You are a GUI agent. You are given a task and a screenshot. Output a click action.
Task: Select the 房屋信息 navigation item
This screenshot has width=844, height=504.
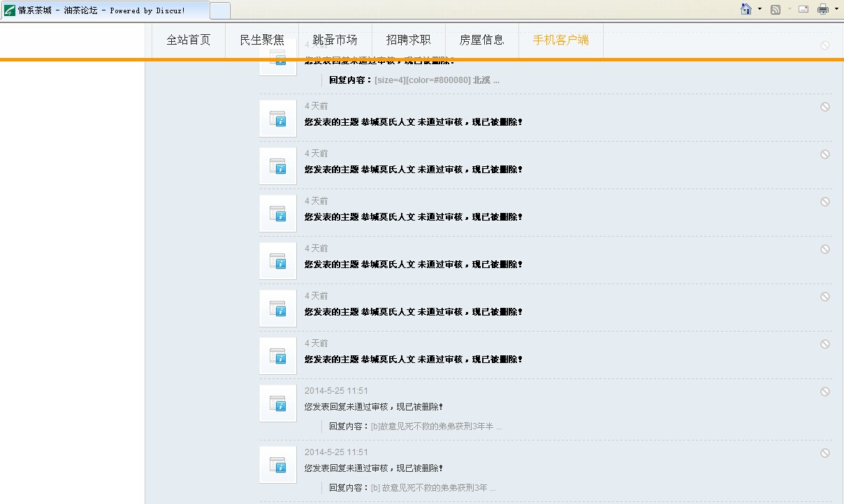[x=481, y=40]
